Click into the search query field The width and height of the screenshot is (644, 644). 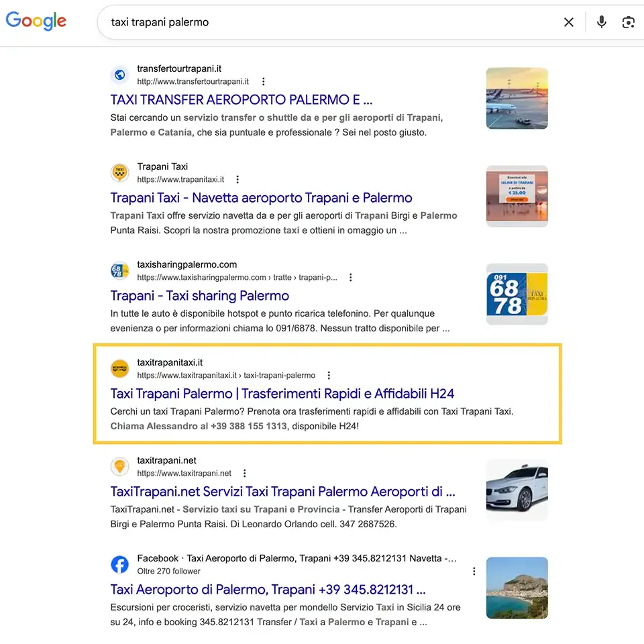point(329,22)
